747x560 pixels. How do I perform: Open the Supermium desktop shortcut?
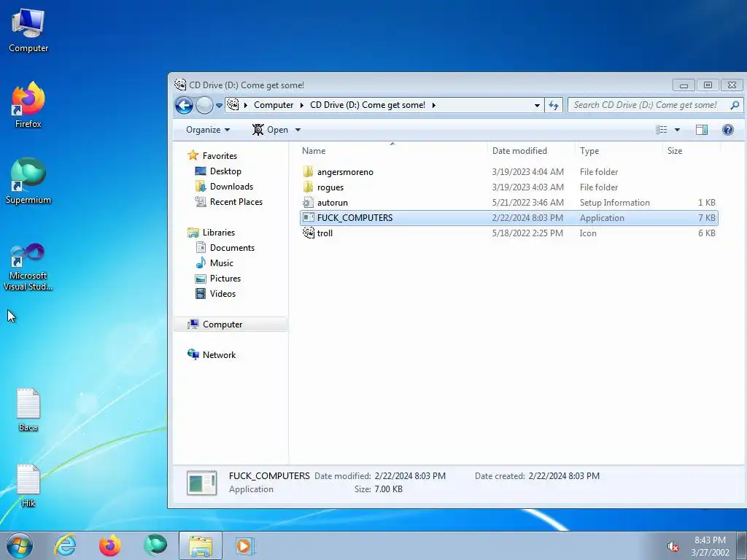click(x=28, y=181)
